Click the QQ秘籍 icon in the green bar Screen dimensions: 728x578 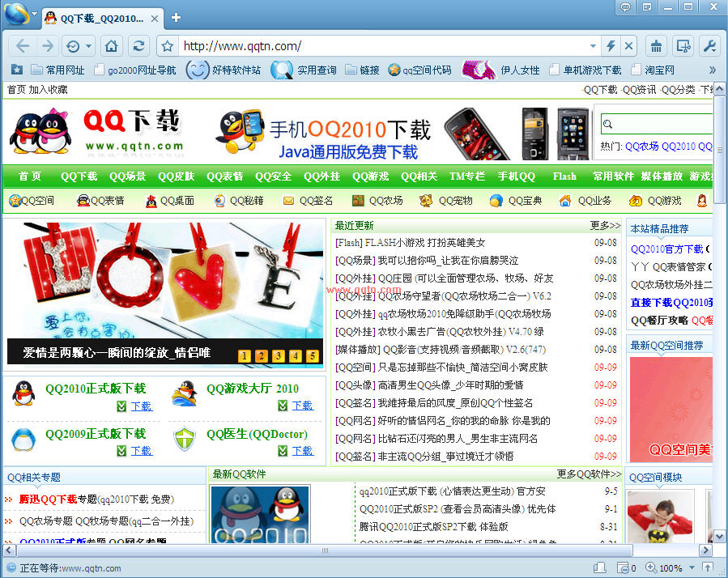pyautogui.click(x=220, y=200)
